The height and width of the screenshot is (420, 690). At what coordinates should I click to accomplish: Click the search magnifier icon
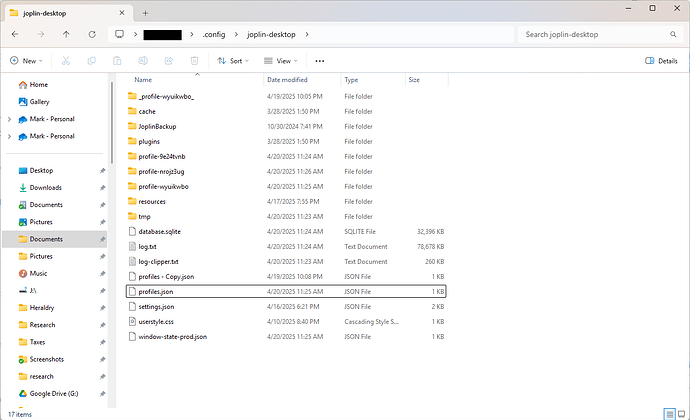[x=673, y=34]
